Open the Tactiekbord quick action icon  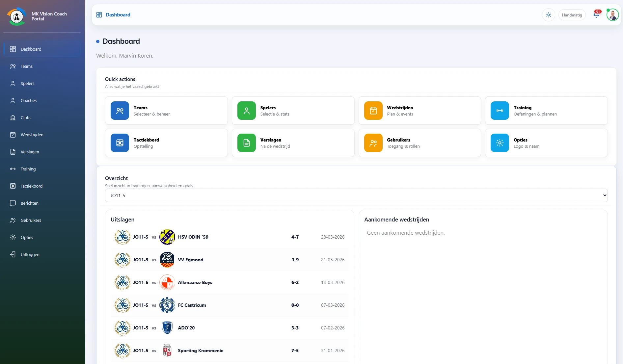pyautogui.click(x=120, y=143)
